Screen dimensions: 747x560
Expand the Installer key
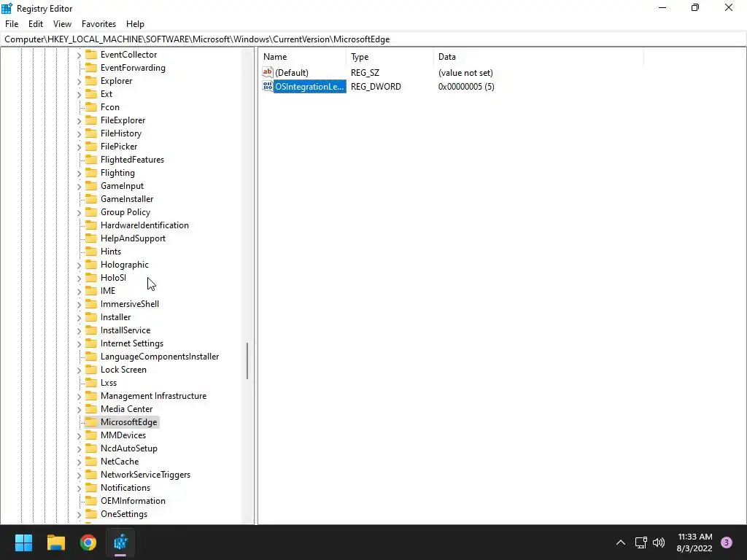[79, 318]
